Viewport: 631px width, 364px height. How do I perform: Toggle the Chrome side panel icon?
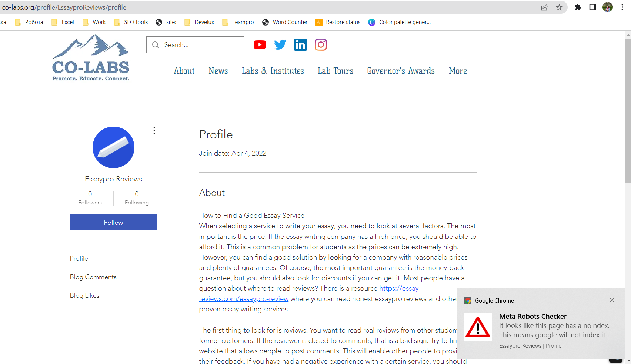tap(592, 7)
